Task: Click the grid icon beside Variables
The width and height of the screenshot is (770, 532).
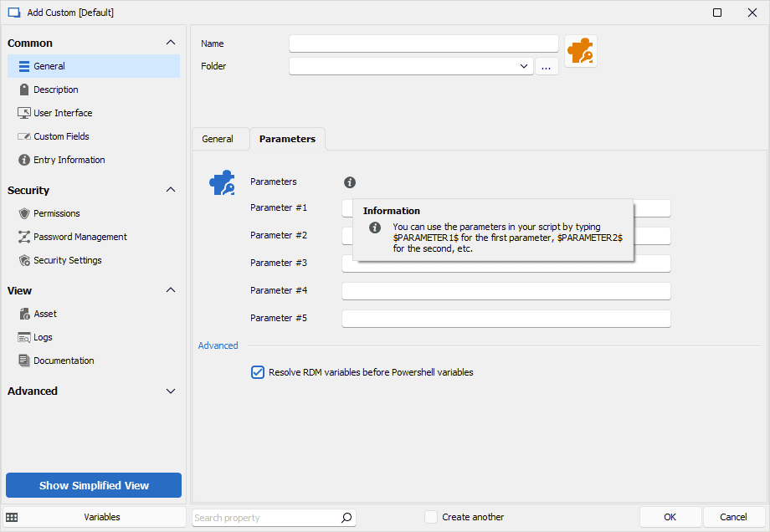Action: pyautogui.click(x=12, y=518)
